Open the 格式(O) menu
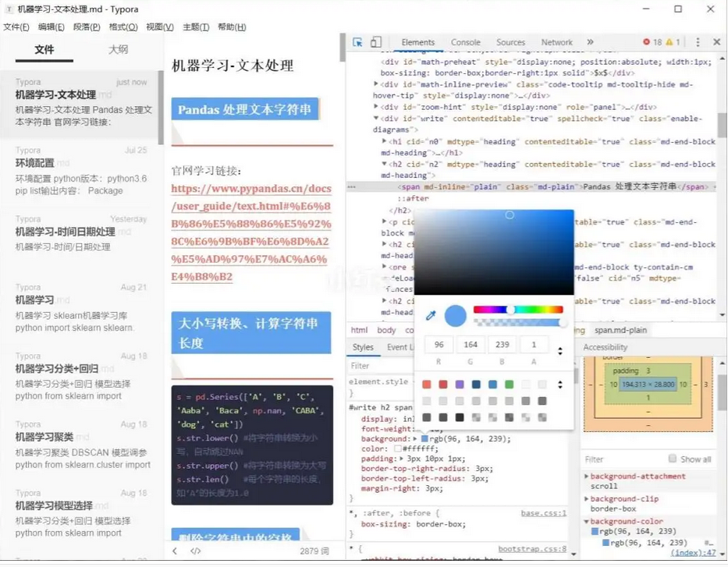 pos(123,27)
